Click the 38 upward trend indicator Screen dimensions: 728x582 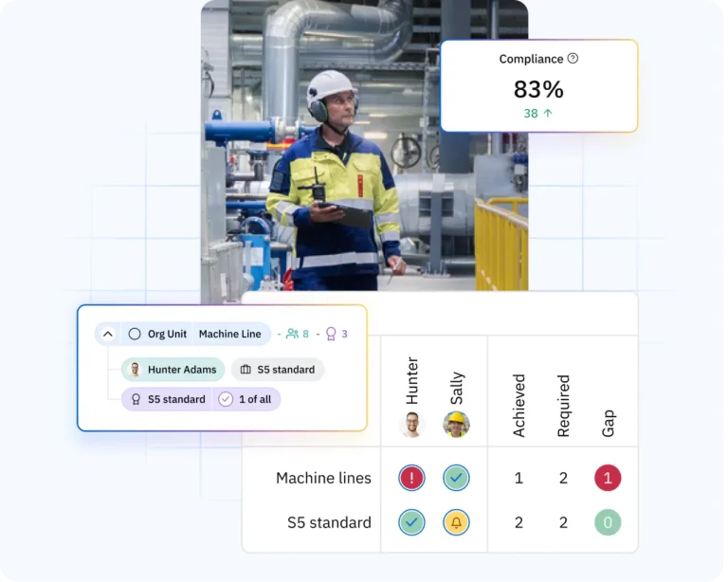coord(537,113)
